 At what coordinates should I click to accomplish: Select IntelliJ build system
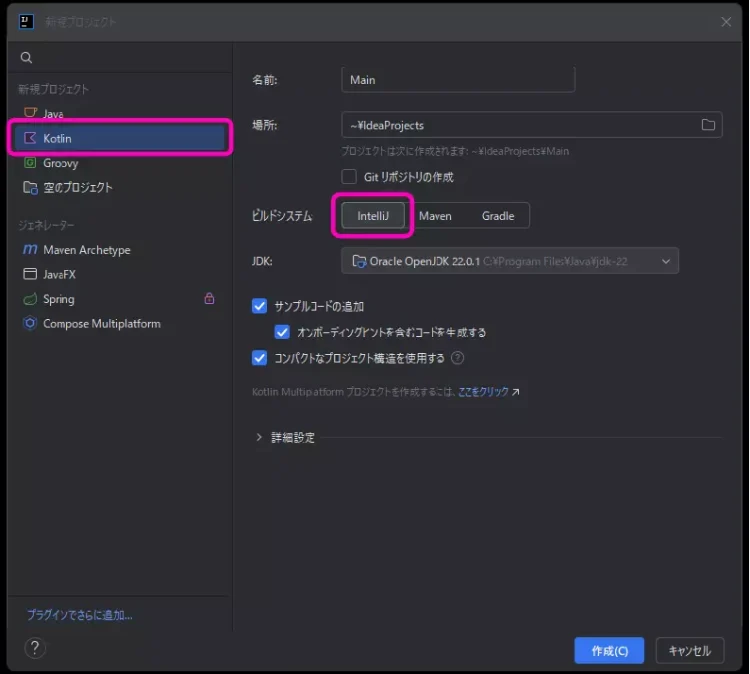pyautogui.click(x=373, y=216)
